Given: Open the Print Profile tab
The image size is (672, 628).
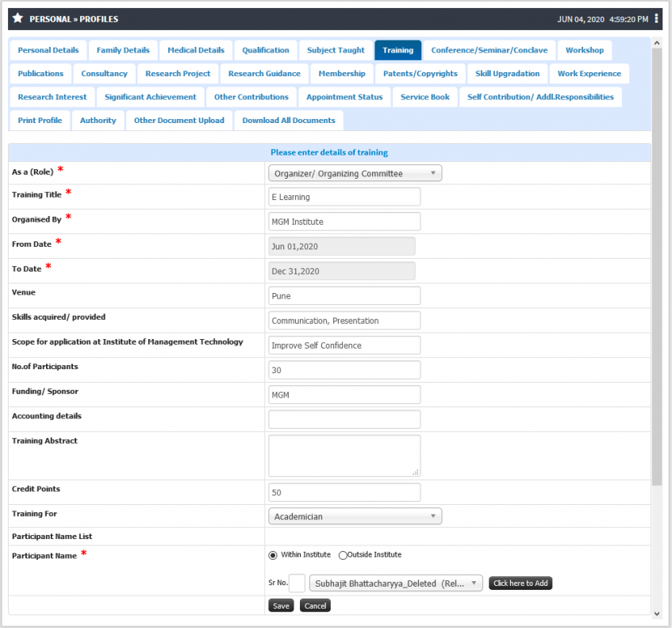Looking at the screenshot, I should pyautogui.click(x=40, y=121).
